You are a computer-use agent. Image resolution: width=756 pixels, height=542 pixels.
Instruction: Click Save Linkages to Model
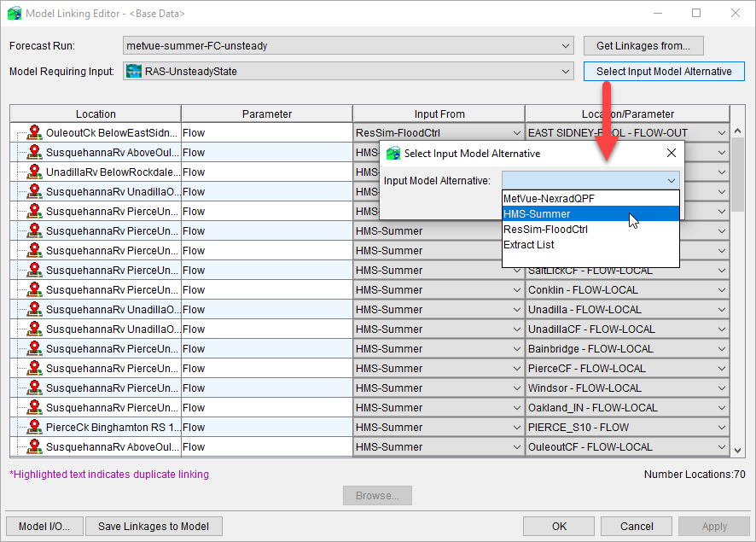pos(154,526)
